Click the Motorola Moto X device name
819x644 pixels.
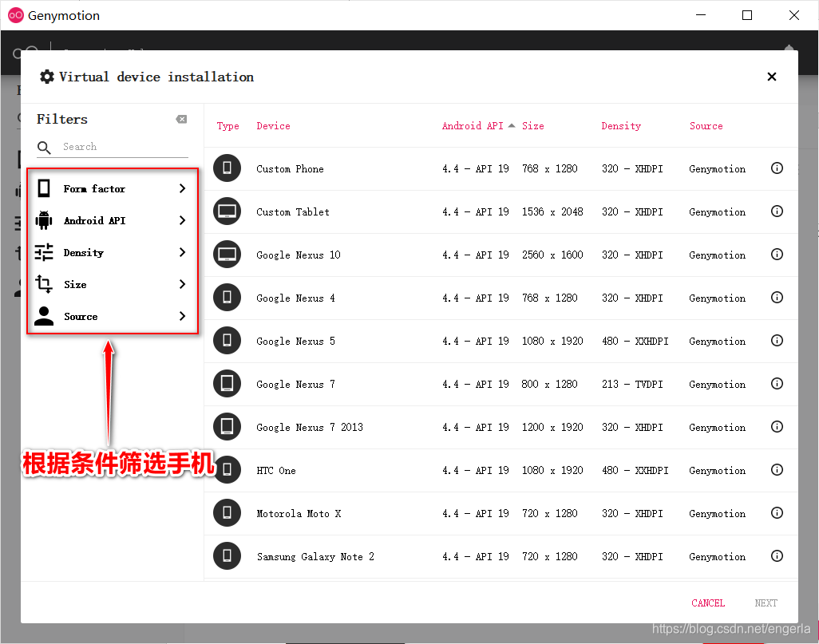tap(299, 513)
